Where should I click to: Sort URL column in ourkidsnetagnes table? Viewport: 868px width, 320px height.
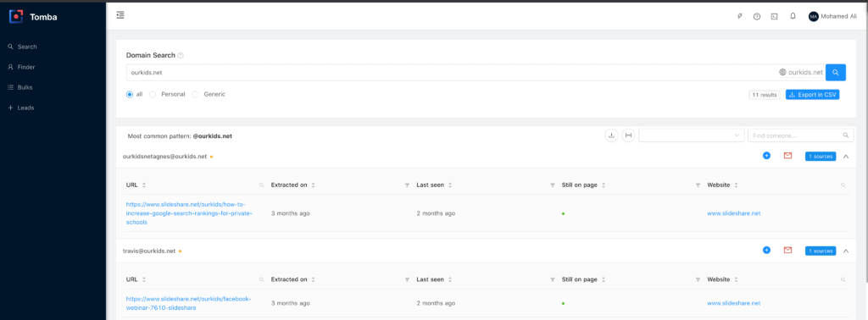click(x=144, y=185)
